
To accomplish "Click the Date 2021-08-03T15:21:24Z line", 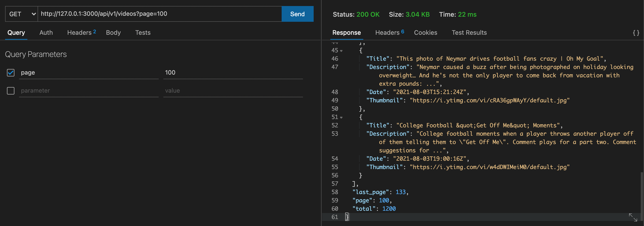I will coord(418,92).
